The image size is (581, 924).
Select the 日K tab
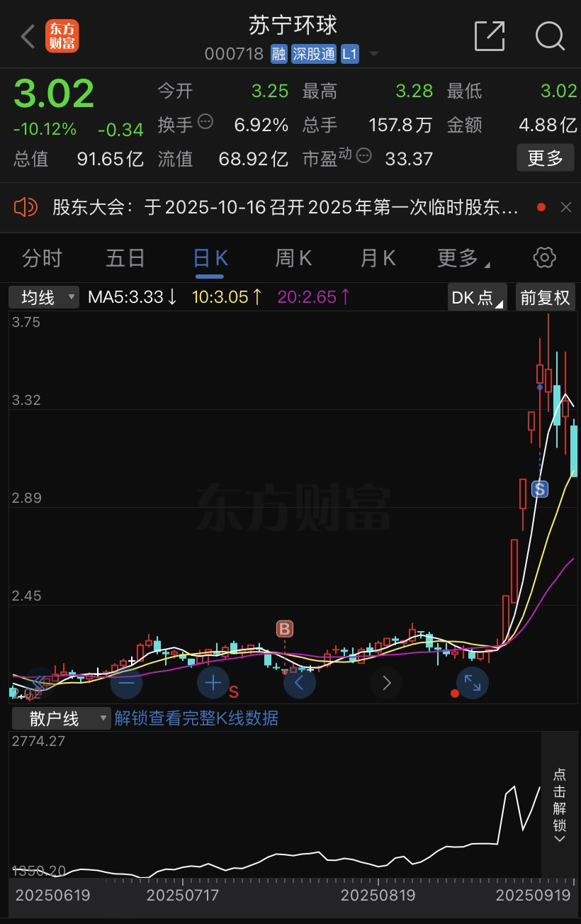pos(210,258)
